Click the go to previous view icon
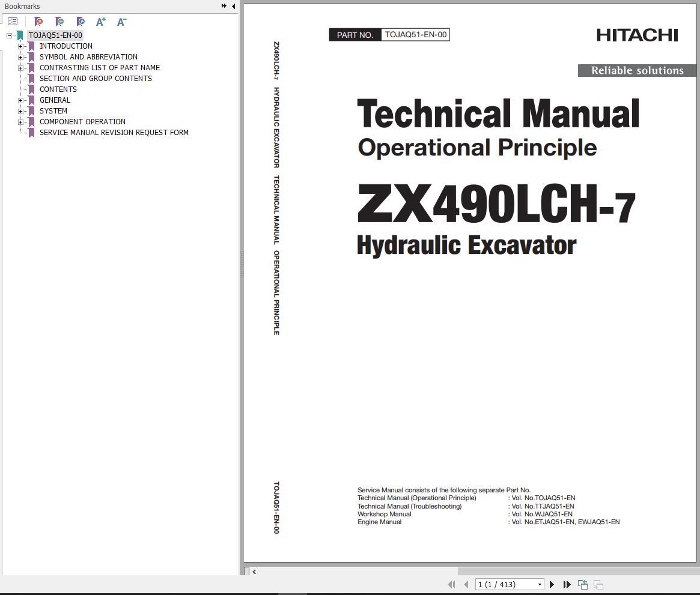The image size is (700, 595). (583, 584)
